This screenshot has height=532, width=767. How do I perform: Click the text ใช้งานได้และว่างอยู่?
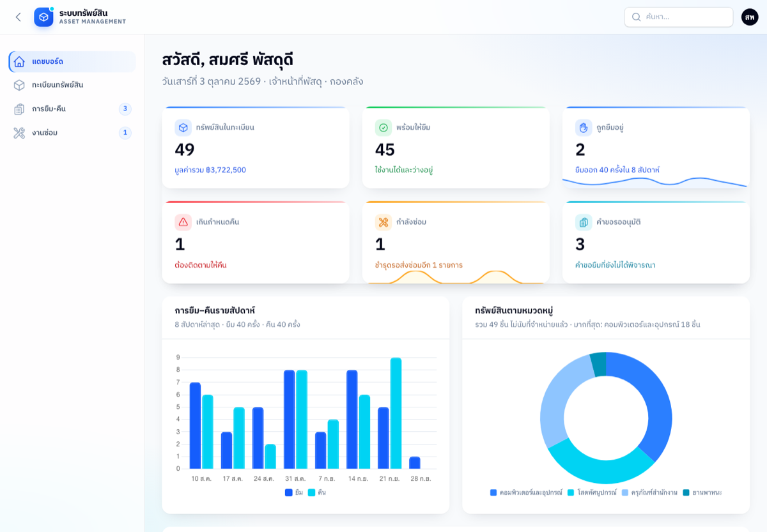point(404,170)
